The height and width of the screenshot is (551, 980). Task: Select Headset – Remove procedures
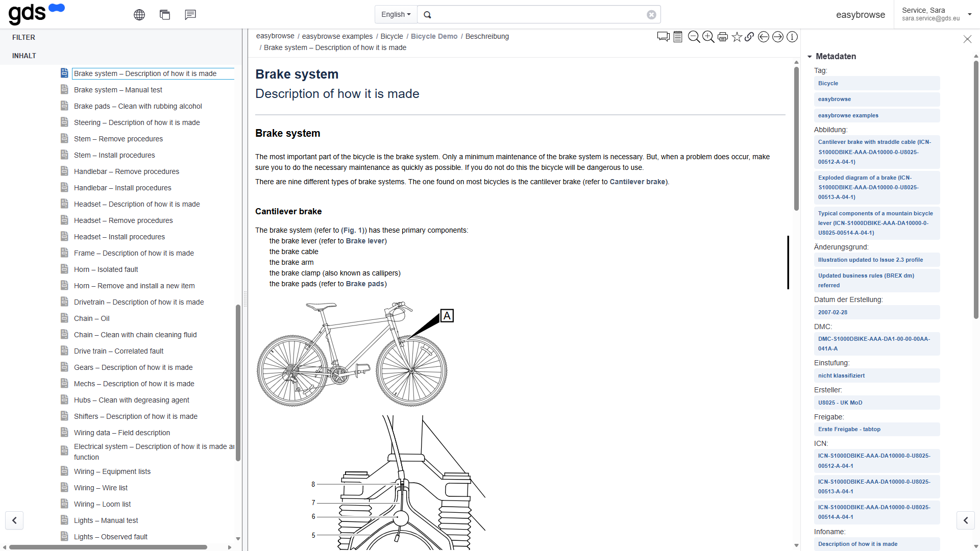[124, 220]
